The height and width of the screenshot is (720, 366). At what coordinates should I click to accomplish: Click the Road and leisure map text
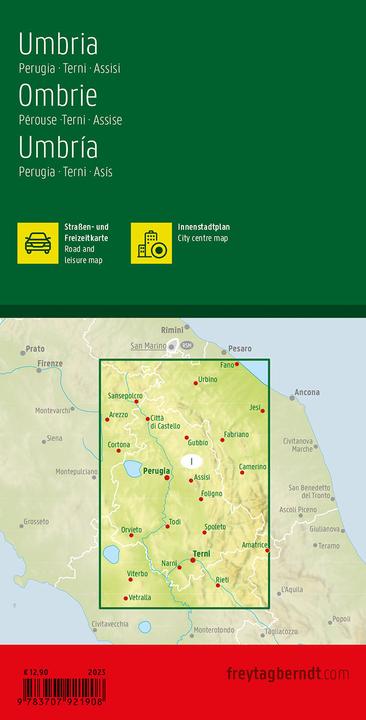(x=84, y=256)
